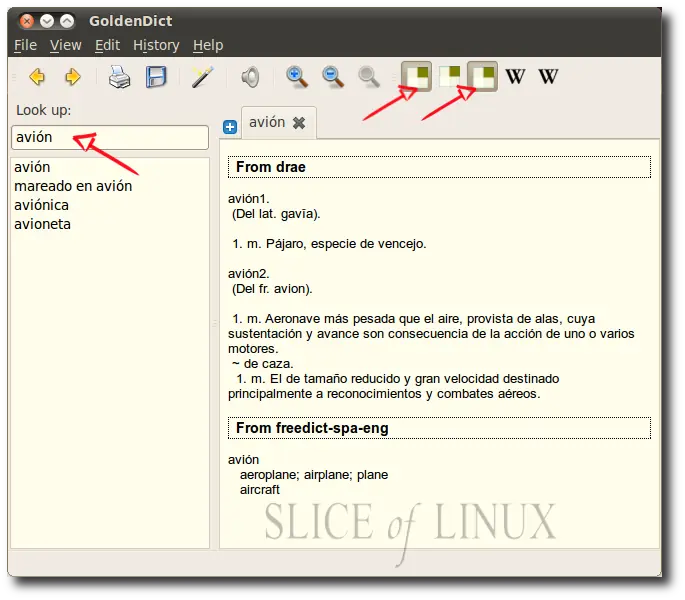Open the View menu
This screenshot has height=600, width=685.
pyautogui.click(x=66, y=45)
